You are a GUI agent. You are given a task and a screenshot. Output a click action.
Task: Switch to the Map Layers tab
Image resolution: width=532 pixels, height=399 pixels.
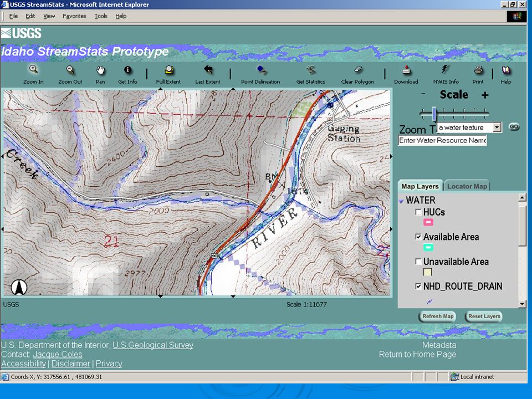click(420, 186)
